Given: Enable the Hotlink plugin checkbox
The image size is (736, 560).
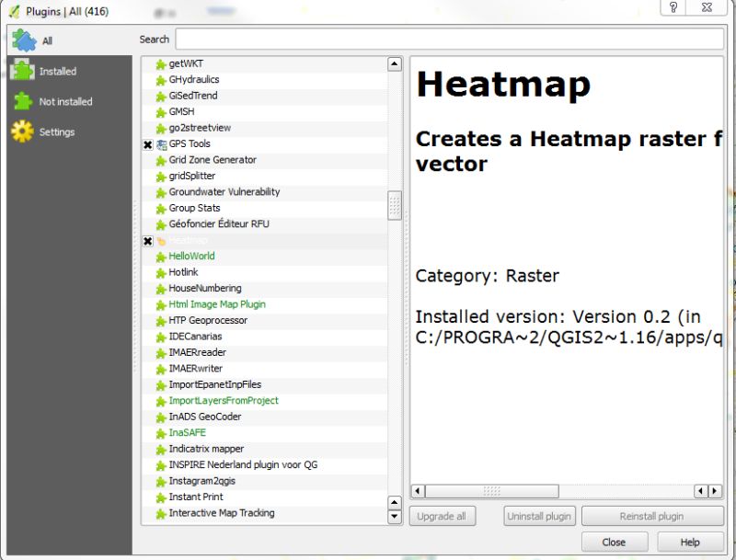Looking at the screenshot, I should pyautogui.click(x=147, y=272).
